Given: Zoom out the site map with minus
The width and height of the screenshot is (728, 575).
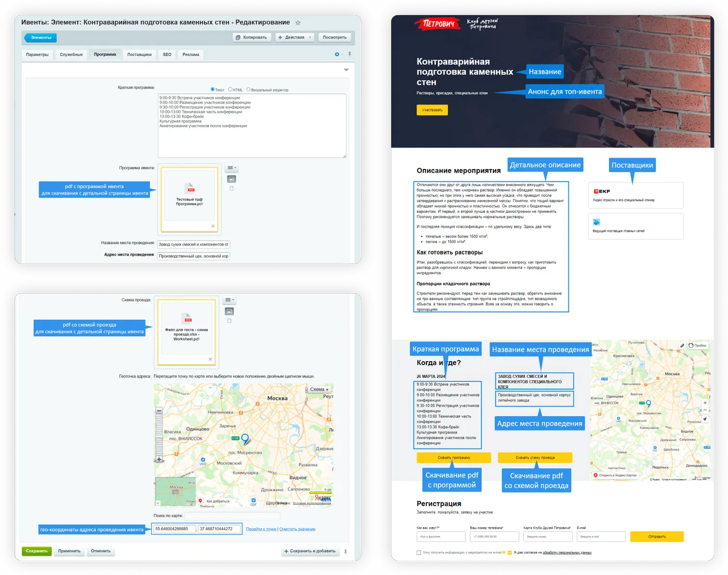Looking at the screenshot, I should pos(705,410).
